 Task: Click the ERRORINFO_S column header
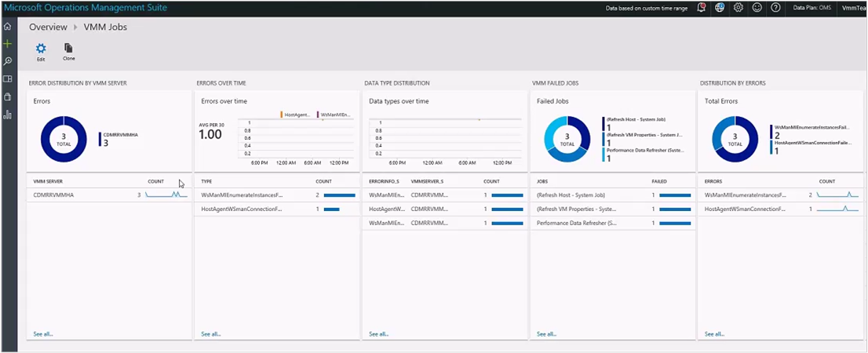[385, 181]
